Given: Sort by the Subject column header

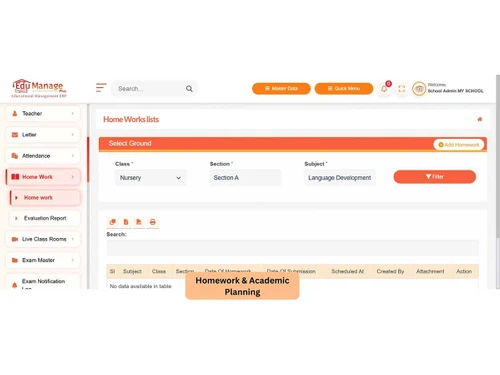Looking at the screenshot, I should [x=132, y=271].
